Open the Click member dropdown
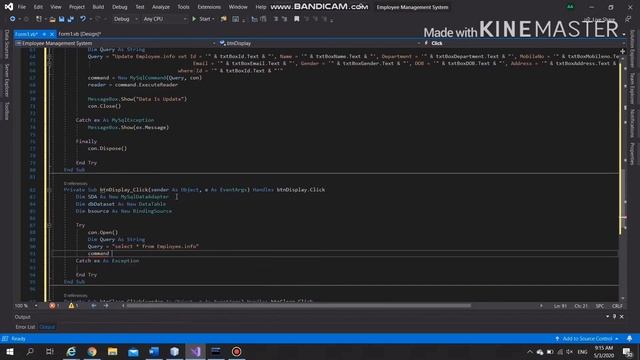Image resolution: width=640 pixels, height=360 pixels. [x=524, y=43]
